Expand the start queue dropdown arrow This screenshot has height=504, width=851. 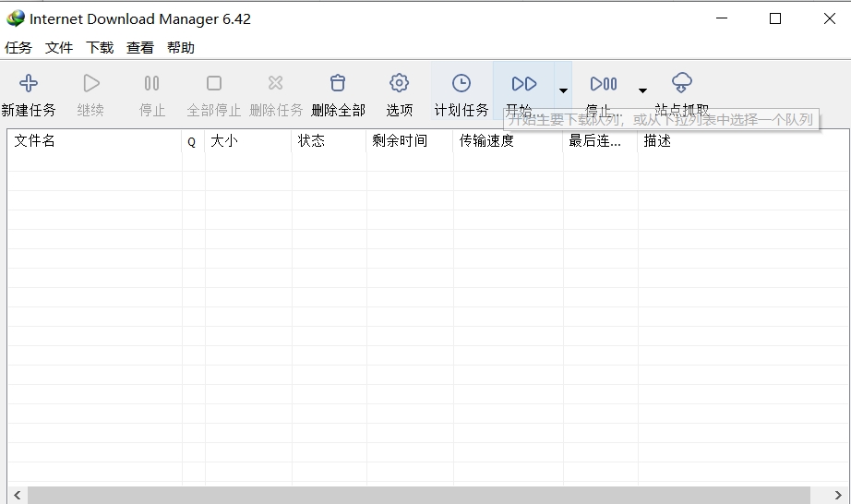563,90
